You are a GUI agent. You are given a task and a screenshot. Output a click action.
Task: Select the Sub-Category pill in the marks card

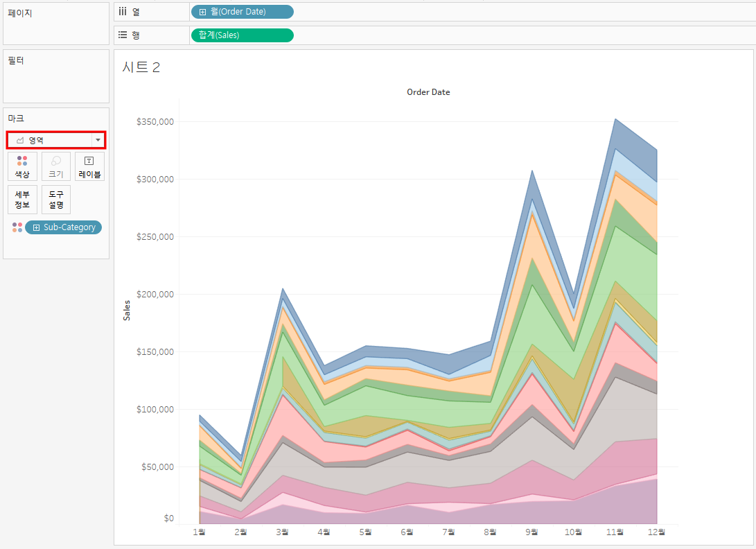coord(63,227)
